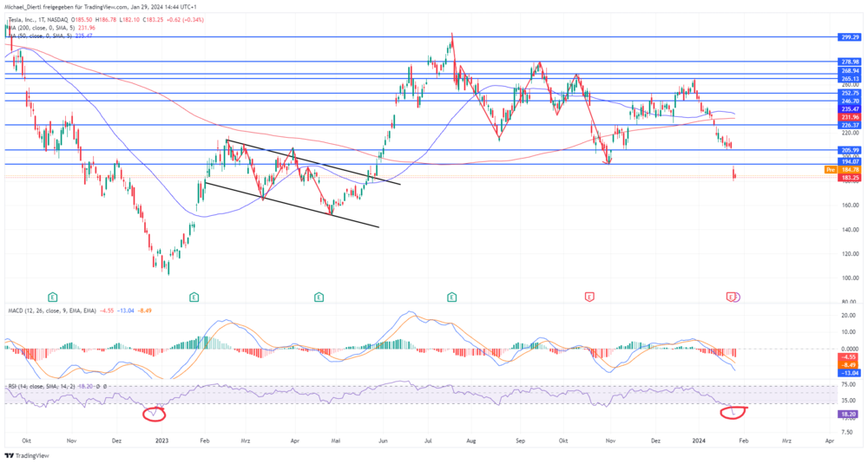Open the green earnings marker before November 2022
This screenshot has height=464, width=868.
click(53, 297)
